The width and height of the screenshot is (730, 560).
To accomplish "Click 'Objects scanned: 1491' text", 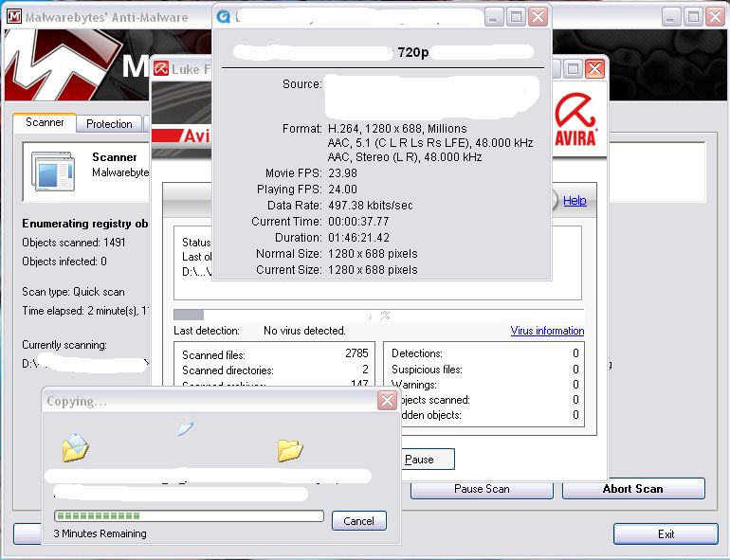I will click(74, 243).
